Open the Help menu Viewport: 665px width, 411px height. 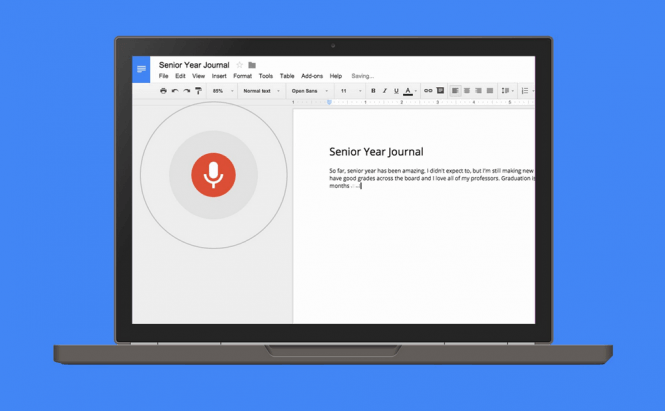pos(336,76)
